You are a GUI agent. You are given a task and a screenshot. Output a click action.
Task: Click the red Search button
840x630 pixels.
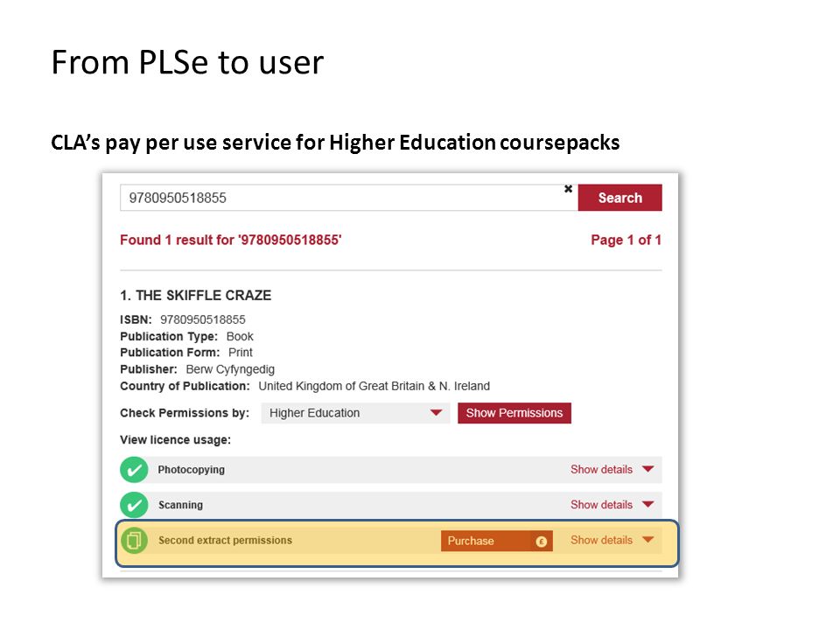pyautogui.click(x=619, y=198)
